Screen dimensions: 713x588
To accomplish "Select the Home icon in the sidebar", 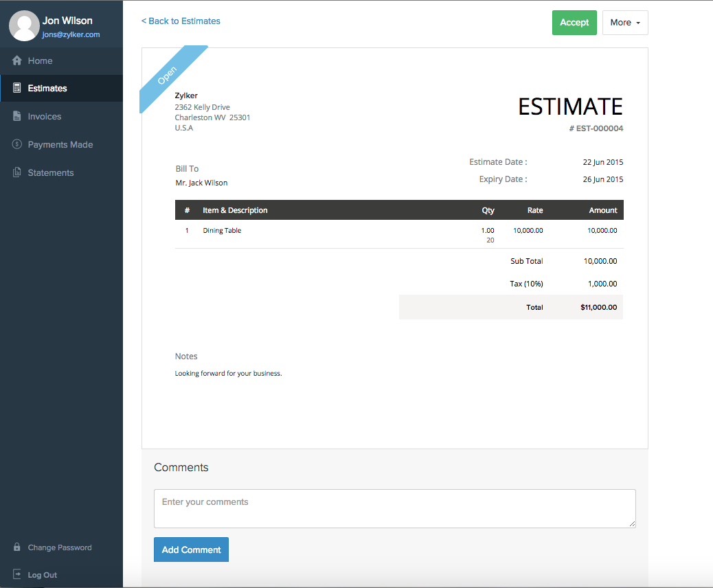I will click(17, 60).
